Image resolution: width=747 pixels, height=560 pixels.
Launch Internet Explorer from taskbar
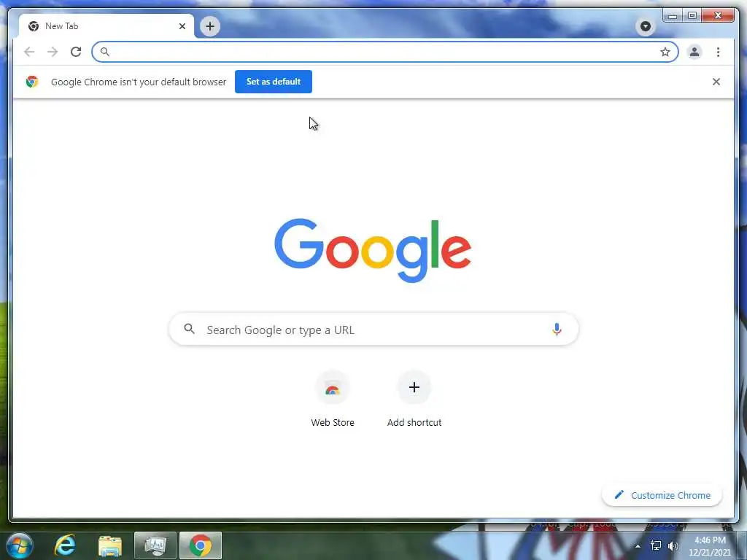coord(65,545)
